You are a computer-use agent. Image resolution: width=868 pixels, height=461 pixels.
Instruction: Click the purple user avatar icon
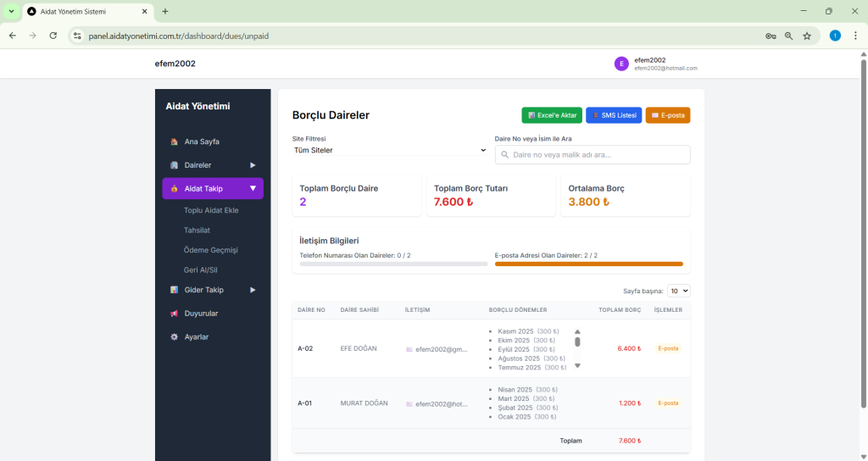click(621, 64)
